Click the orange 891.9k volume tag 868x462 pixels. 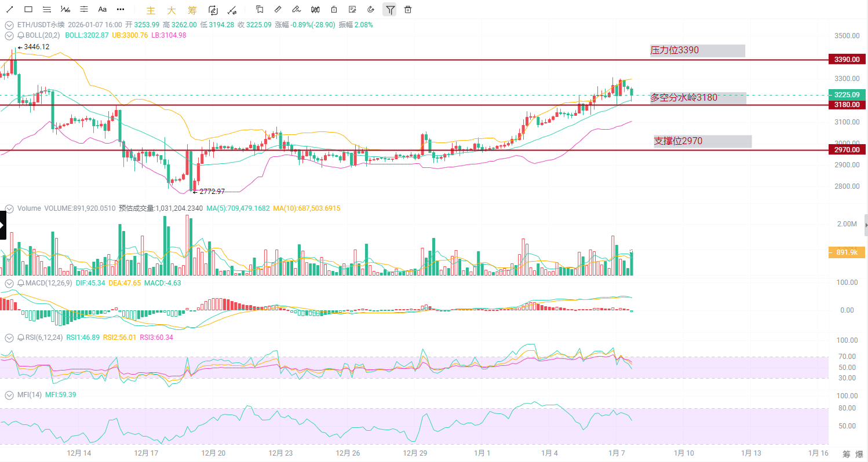[847, 252]
